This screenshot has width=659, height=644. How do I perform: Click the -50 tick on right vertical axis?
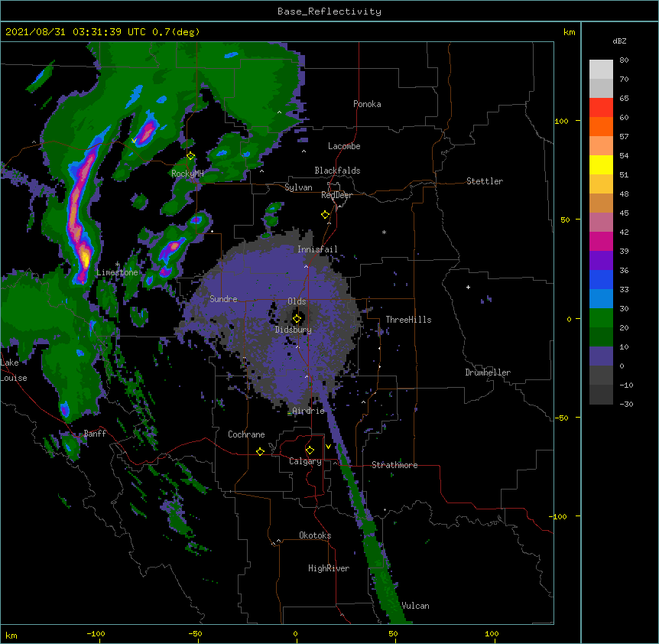[x=561, y=418]
